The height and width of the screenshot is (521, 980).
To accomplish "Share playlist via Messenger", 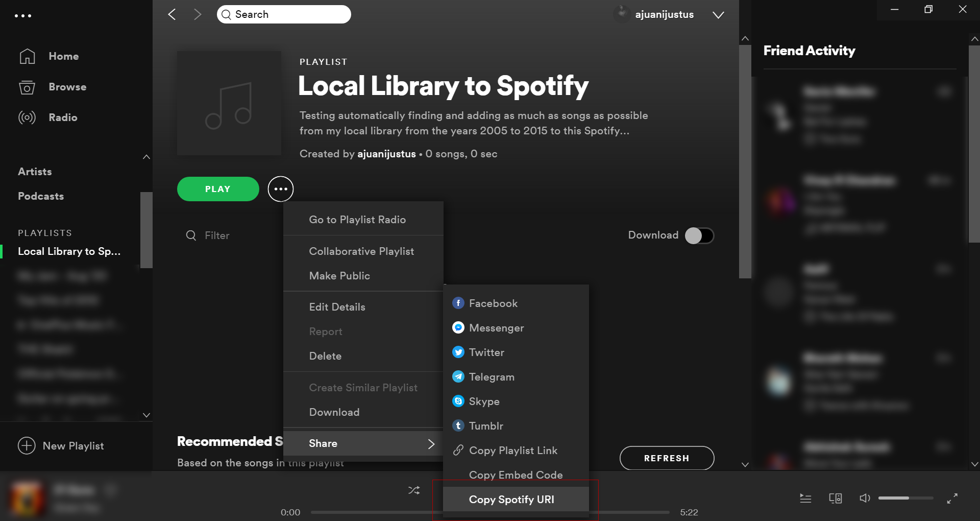I will (516, 328).
